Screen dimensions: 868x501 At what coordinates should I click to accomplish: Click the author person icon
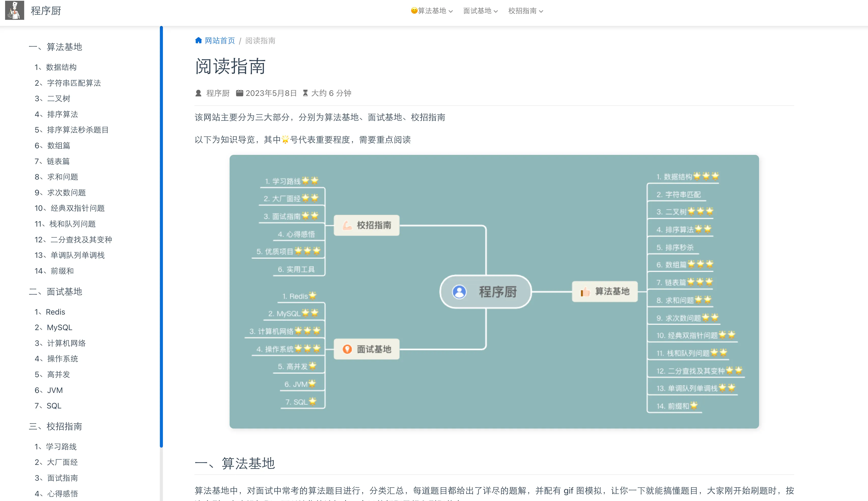(198, 93)
